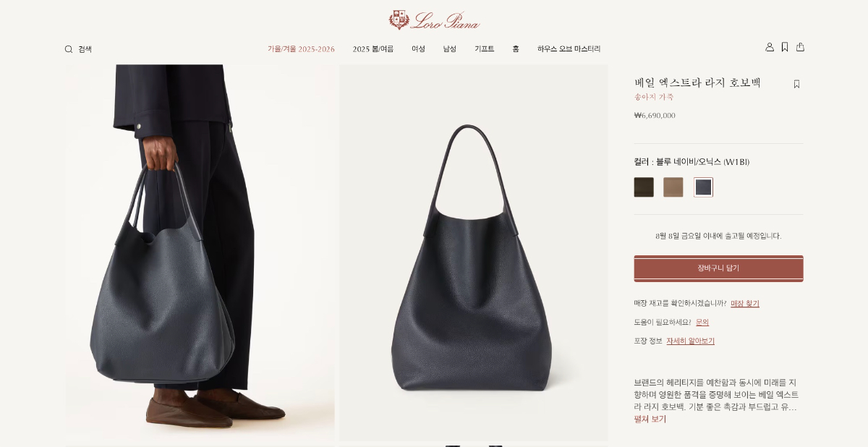868x447 pixels.
Task: Select the navy blue color swatch
Action: [x=703, y=187]
